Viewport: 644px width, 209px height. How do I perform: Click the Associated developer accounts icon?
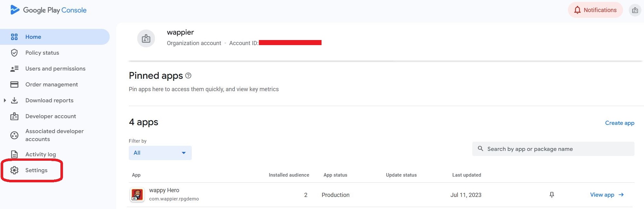pyautogui.click(x=14, y=135)
